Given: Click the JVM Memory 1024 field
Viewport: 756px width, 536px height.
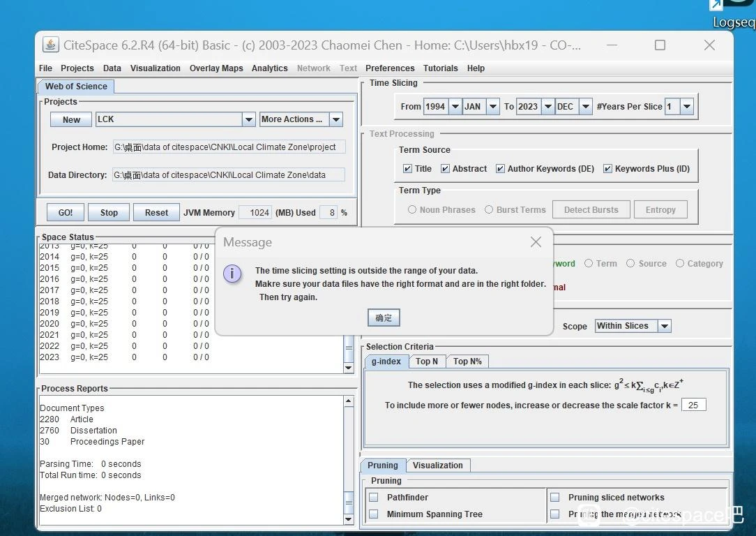Looking at the screenshot, I should coord(255,212).
